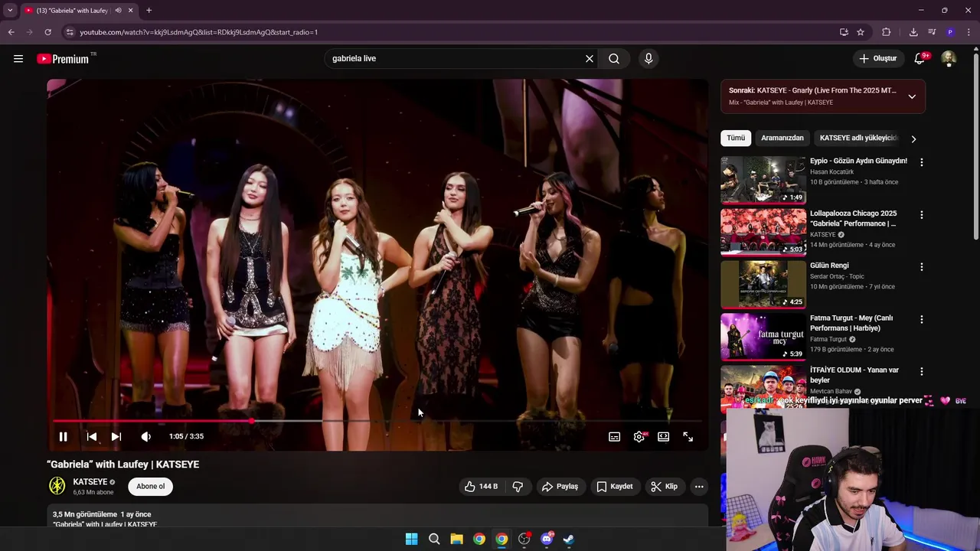
Task: Clear the search box text
Action: click(x=590, y=58)
